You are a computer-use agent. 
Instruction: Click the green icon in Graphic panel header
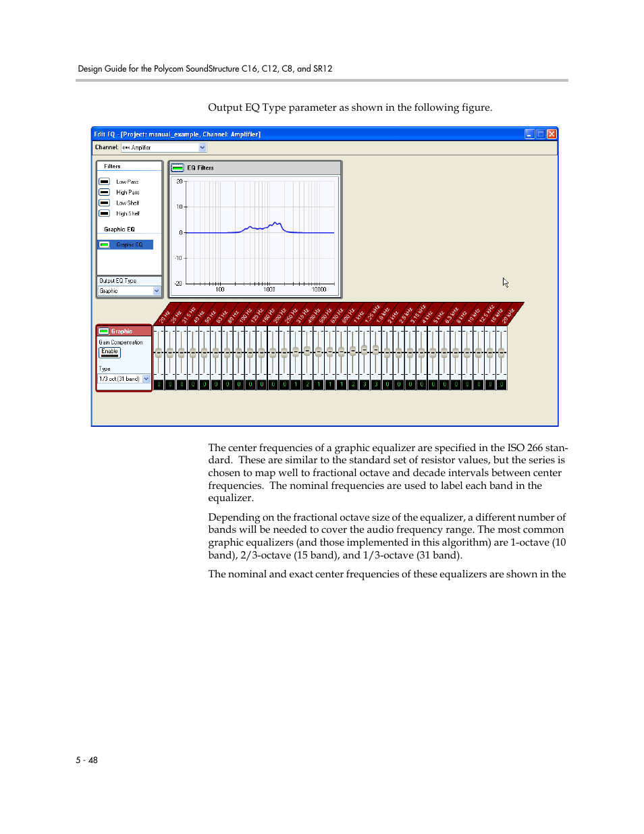[x=104, y=331]
